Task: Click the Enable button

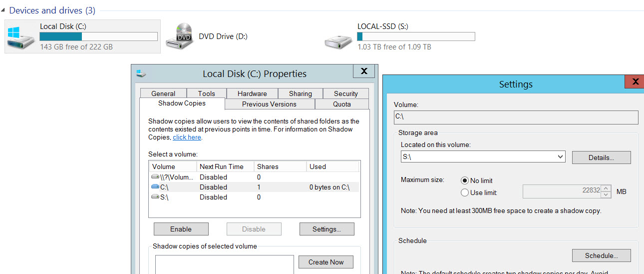Action: tap(181, 229)
